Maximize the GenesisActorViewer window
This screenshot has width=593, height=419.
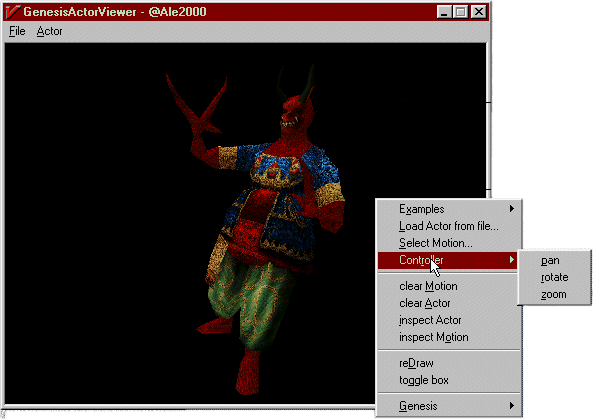pos(461,12)
